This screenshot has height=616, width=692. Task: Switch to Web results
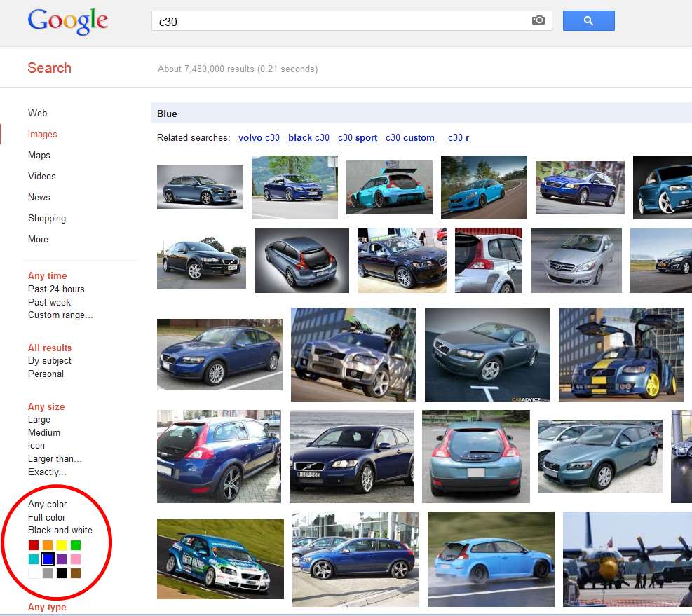pos(38,113)
